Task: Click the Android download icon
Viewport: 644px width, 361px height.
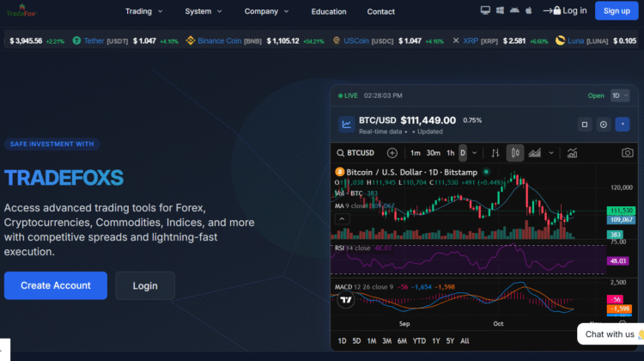Action: click(514, 11)
